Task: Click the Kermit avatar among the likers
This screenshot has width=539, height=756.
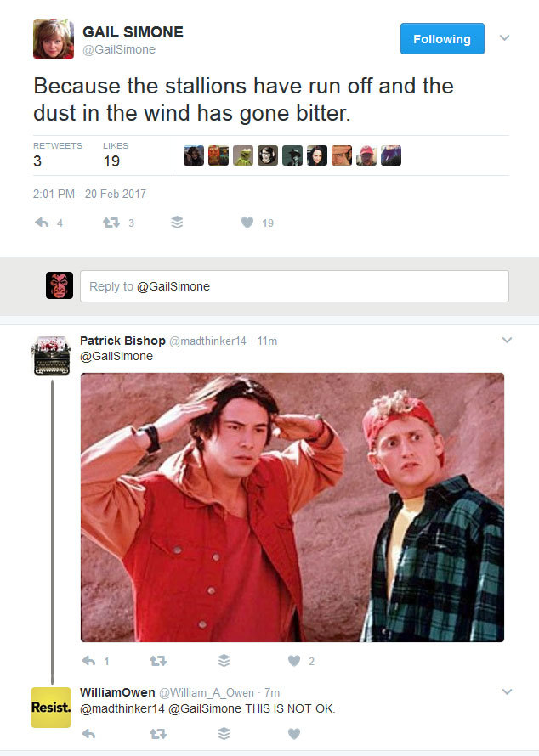Action: pyautogui.click(x=243, y=155)
